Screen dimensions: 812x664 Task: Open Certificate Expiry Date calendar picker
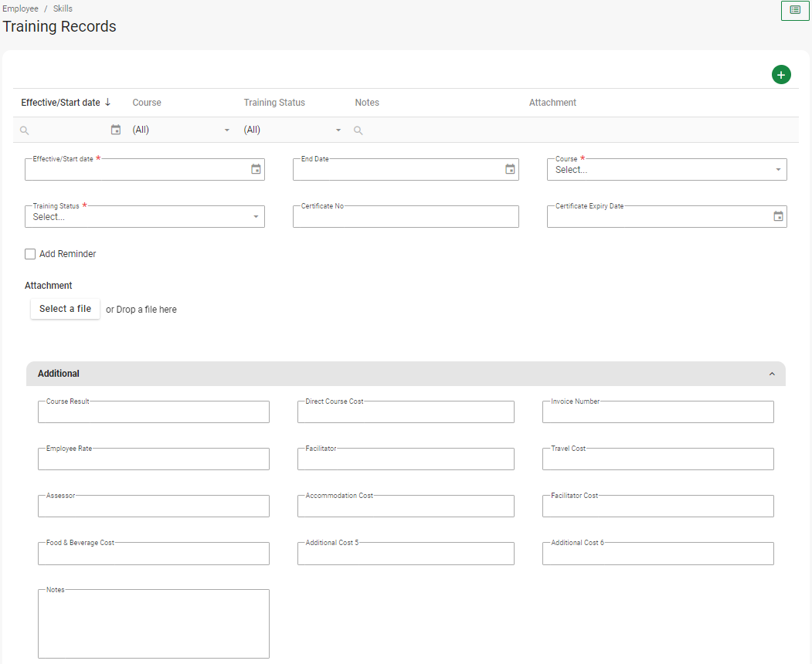click(778, 217)
